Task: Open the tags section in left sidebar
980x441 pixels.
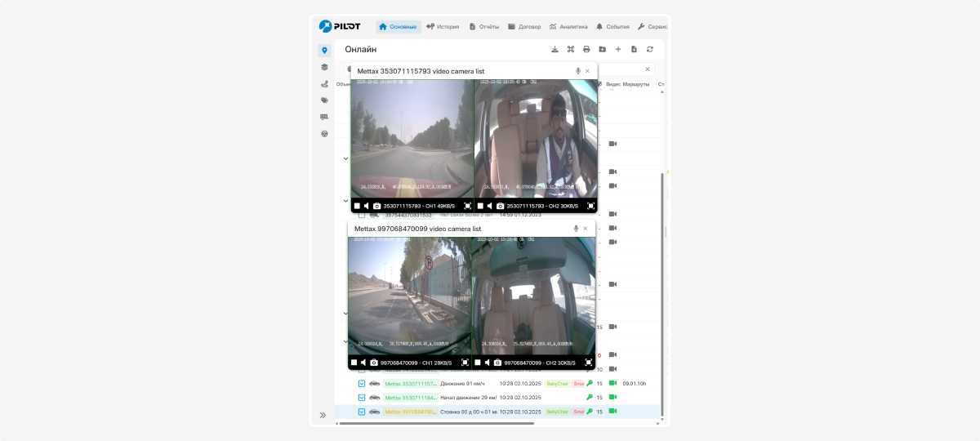Action: point(324,100)
